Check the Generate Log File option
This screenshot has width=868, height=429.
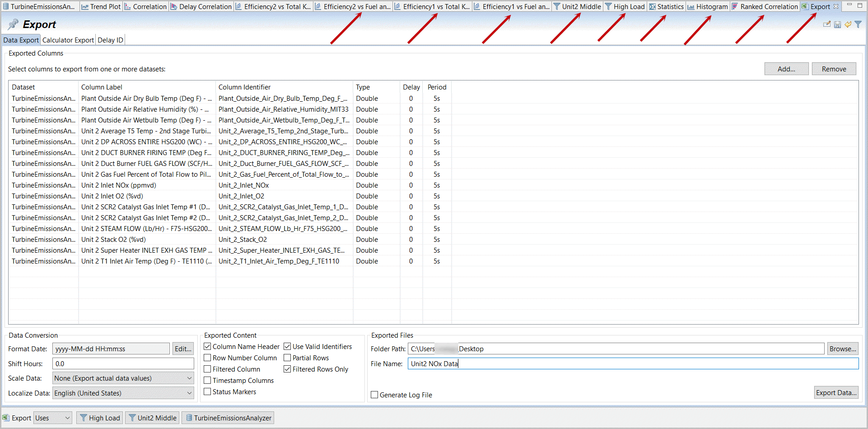click(x=374, y=395)
